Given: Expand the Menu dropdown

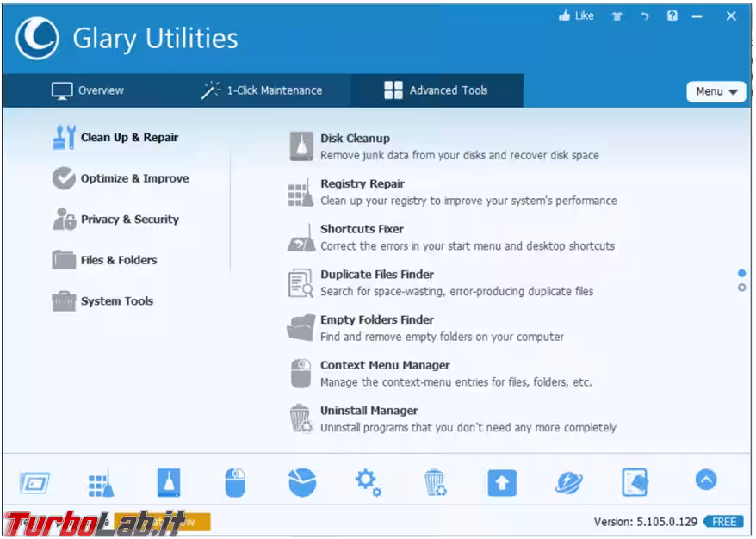Looking at the screenshot, I should coord(716,91).
